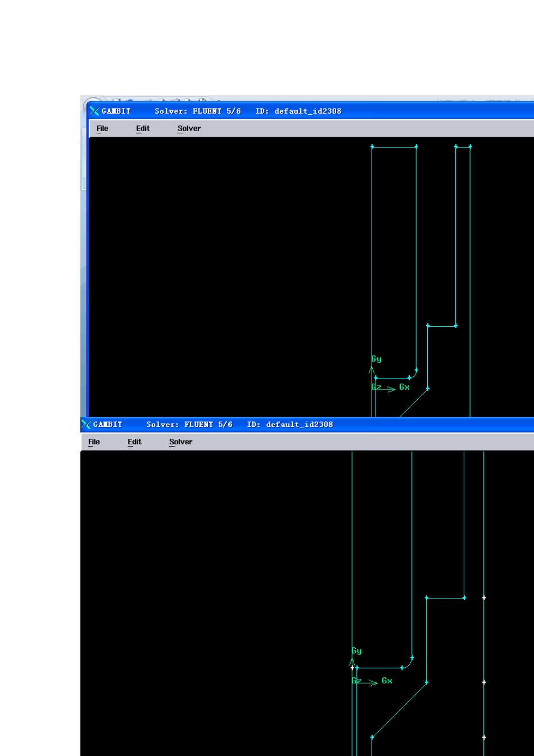The image size is (534, 756).
Task: Open File menu in the lower GAMBIT window
Action: pos(94,442)
